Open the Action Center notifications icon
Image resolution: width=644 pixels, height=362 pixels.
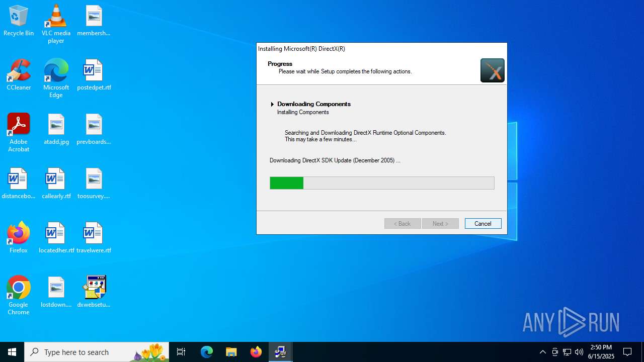tap(627, 352)
